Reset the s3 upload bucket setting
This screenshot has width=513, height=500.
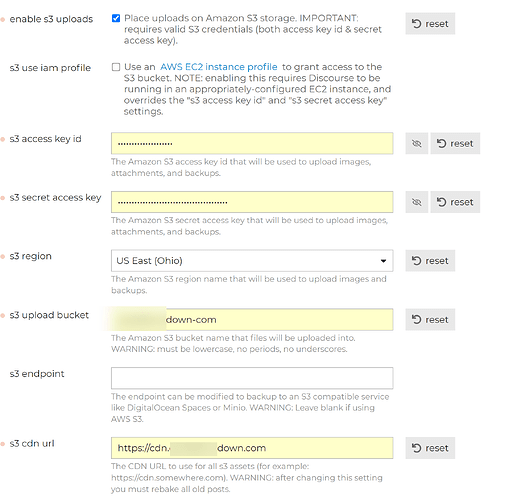pos(430,320)
